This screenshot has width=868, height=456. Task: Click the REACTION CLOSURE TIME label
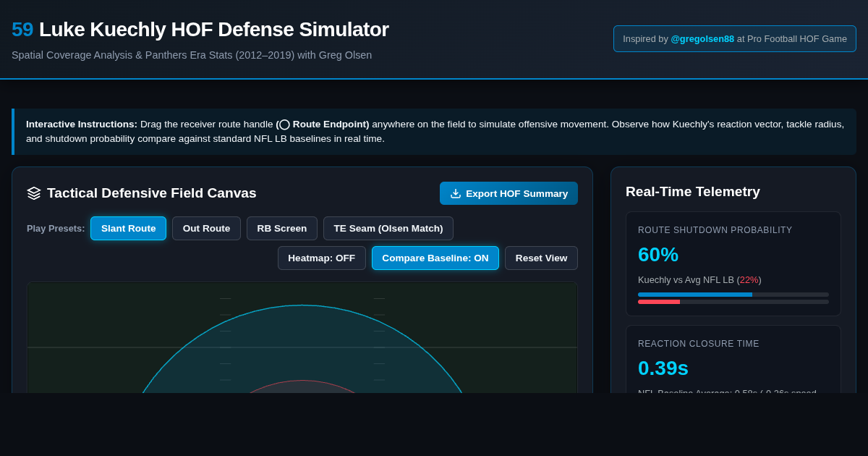699,344
